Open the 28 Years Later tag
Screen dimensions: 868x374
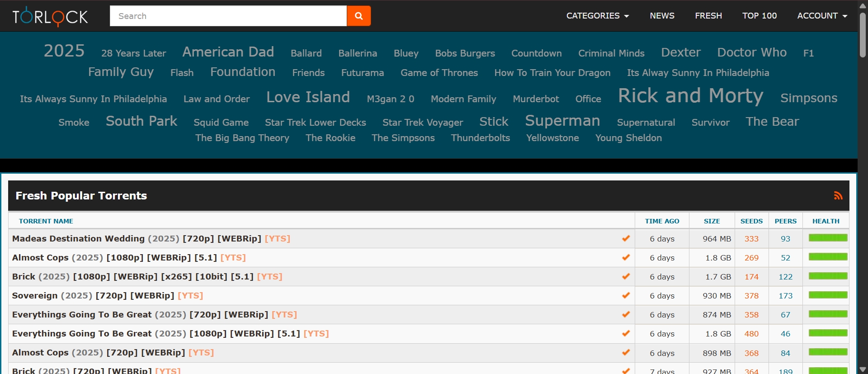(x=133, y=53)
